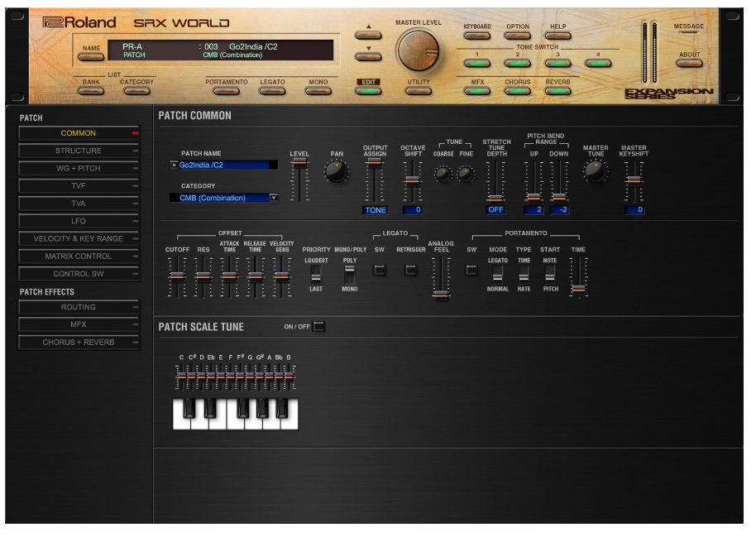Flip the Portamento Type switch
This screenshot has width=756, height=537.
524,275
